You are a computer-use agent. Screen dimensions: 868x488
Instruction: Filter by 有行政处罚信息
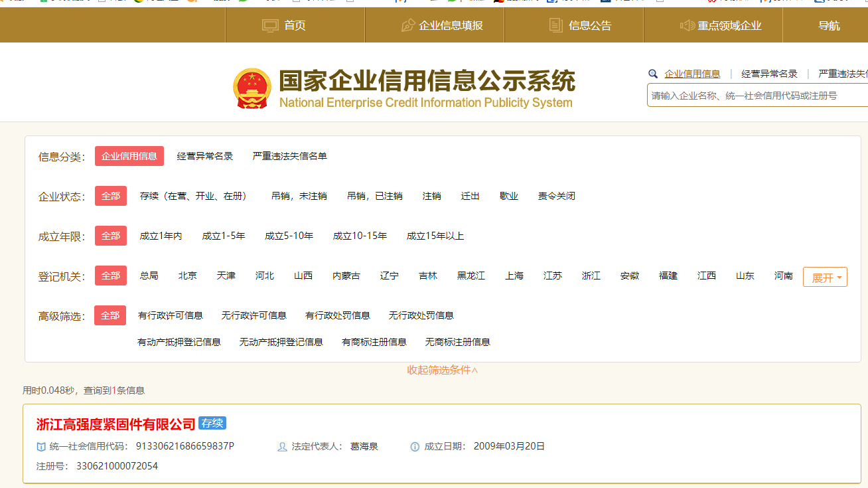point(338,315)
